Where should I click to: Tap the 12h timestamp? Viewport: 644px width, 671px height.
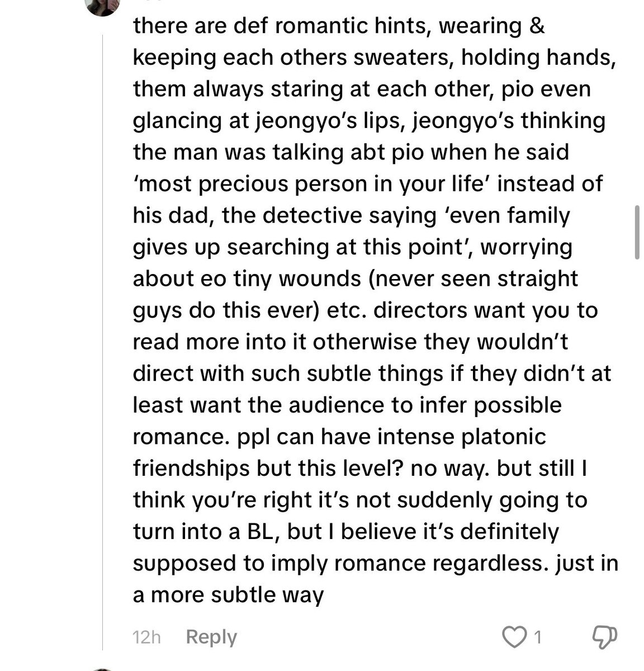pos(147,637)
